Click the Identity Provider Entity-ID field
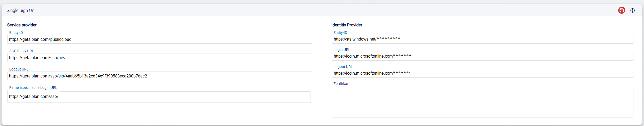 click(x=482, y=39)
